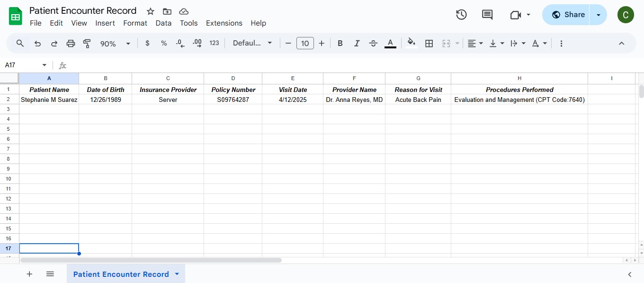Collapse the menus with the up chevron

pos(622,43)
